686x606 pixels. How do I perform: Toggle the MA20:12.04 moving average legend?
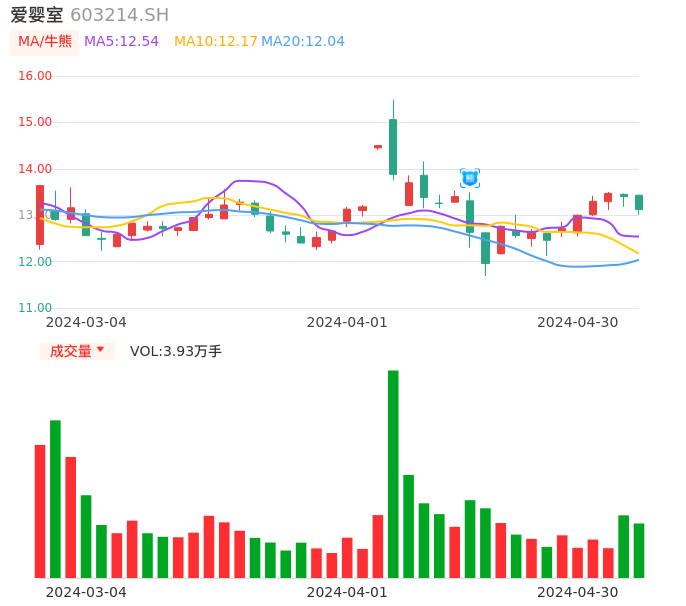302,42
